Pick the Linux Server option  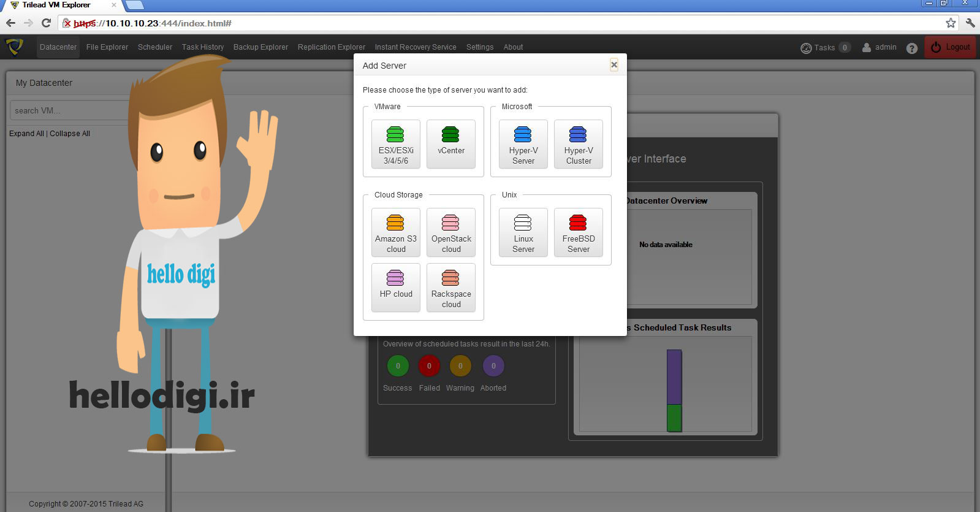(x=523, y=232)
